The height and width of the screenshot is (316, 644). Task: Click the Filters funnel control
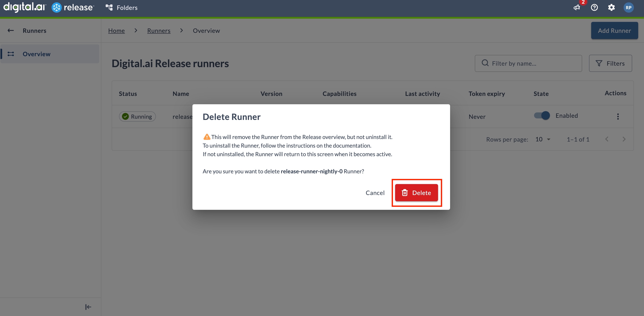610,63
